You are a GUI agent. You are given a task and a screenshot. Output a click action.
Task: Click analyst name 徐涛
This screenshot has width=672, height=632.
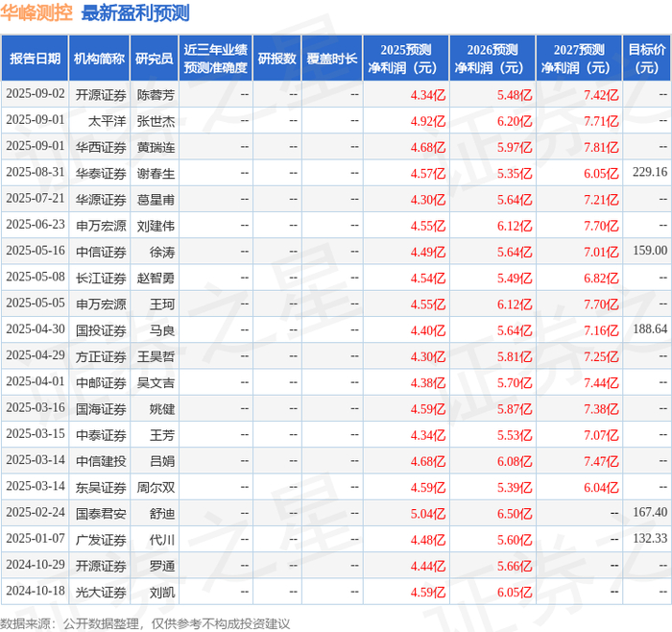[162, 252]
